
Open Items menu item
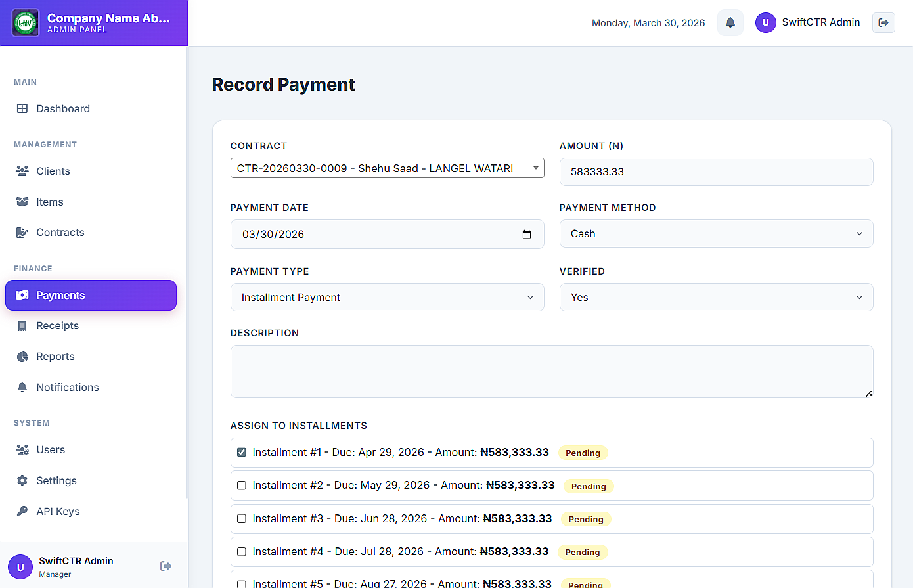(x=91, y=202)
